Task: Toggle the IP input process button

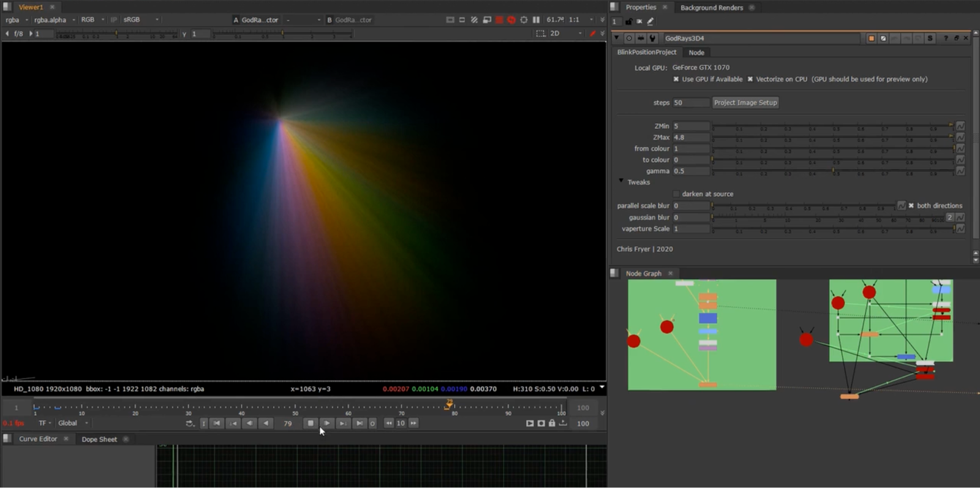Action: (114, 20)
